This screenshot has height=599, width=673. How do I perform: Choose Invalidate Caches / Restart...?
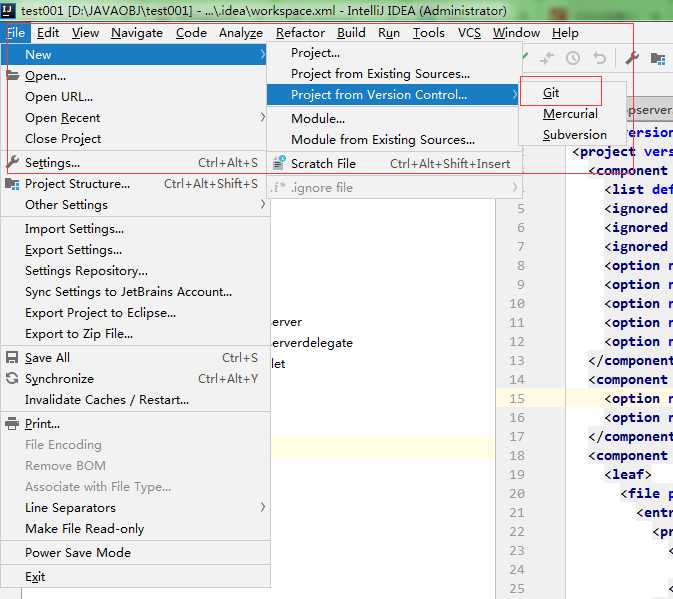point(107,399)
